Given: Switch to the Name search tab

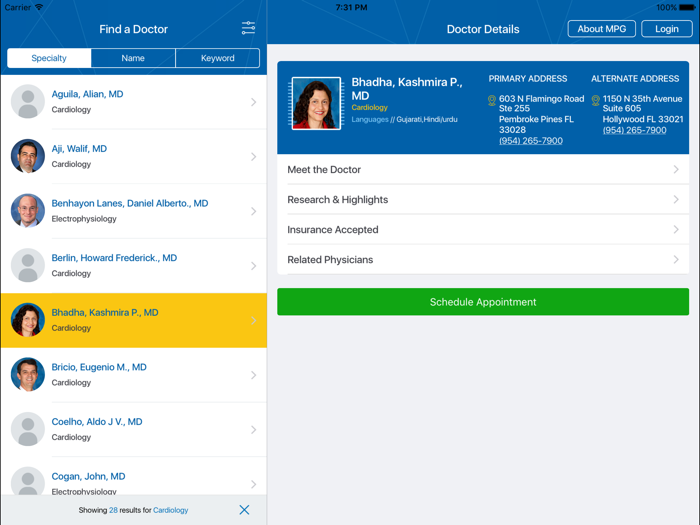Looking at the screenshot, I should (x=133, y=58).
